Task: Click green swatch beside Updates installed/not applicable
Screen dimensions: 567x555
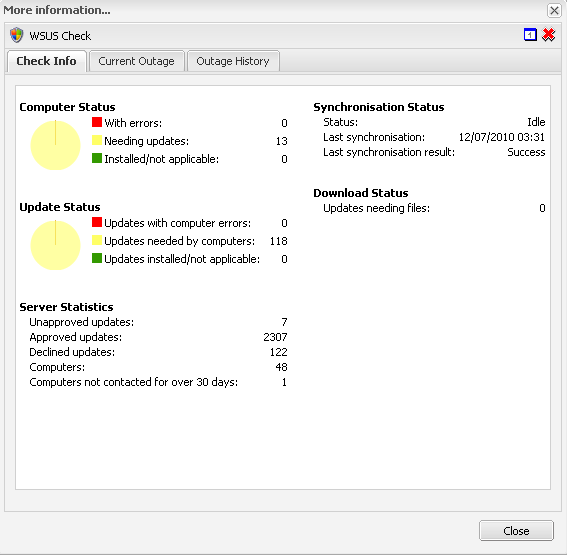Action: (97, 258)
